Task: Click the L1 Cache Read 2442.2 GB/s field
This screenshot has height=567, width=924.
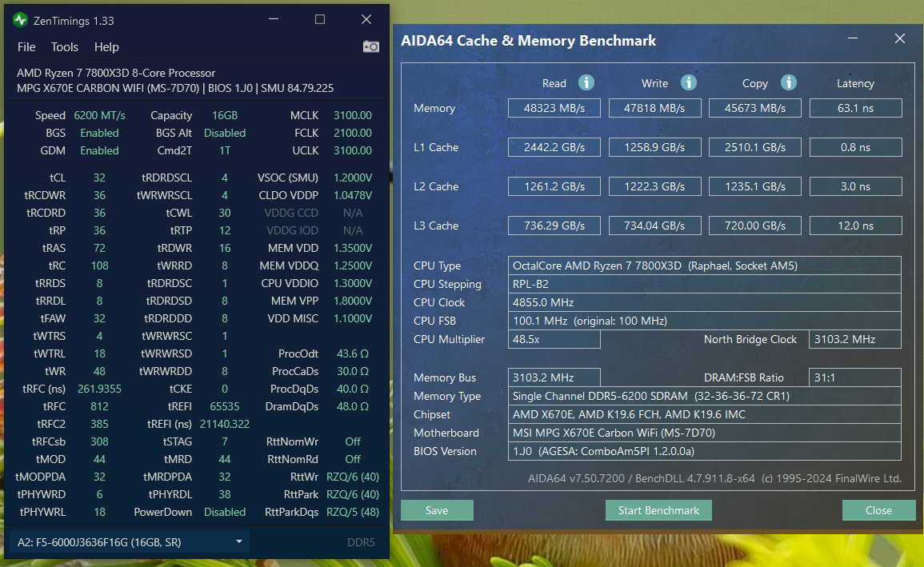Action: click(554, 147)
